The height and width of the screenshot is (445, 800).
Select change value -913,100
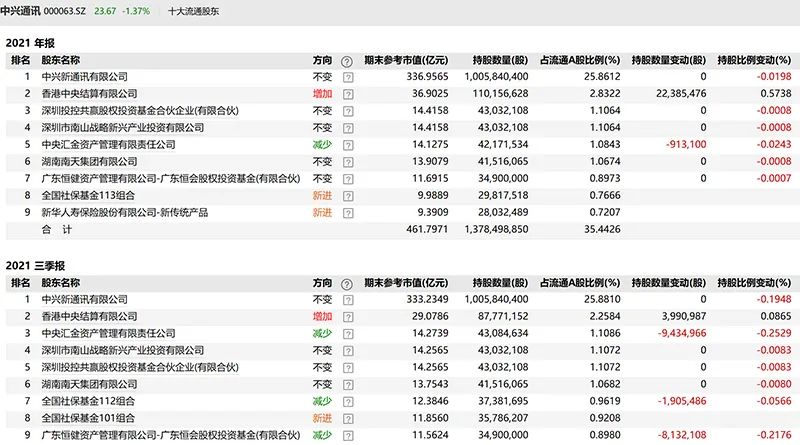pyautogui.click(x=686, y=144)
